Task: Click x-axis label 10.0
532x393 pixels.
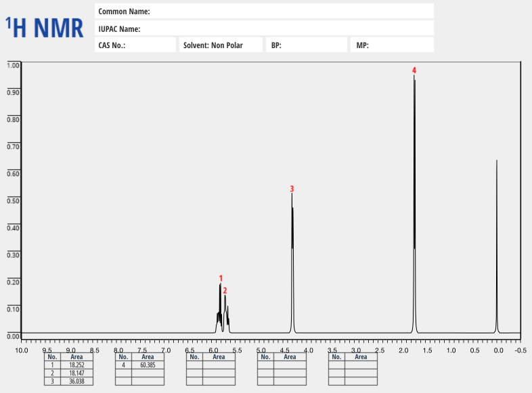Action: [22, 350]
